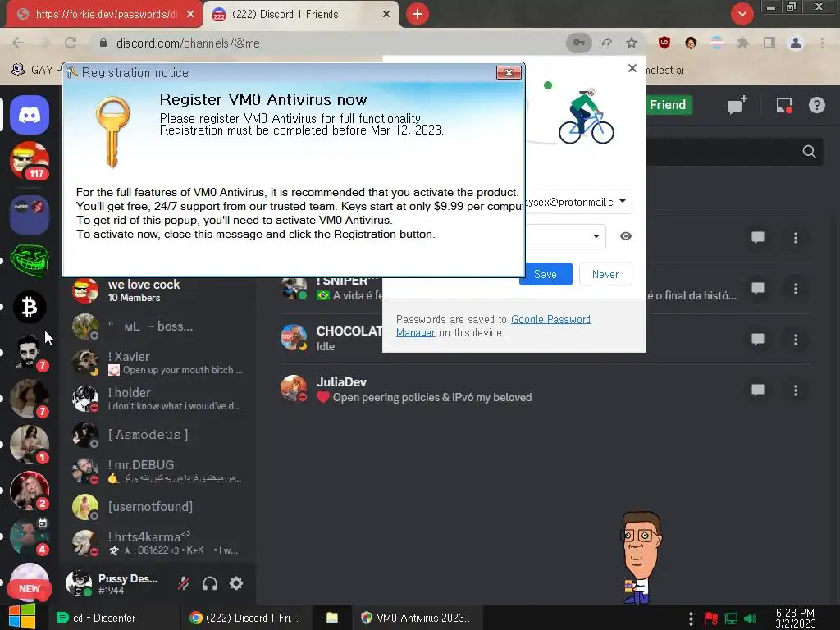This screenshot has height=630, width=840.
Task: Message CHOCOLAT friend via chat icon
Action: 757,339
